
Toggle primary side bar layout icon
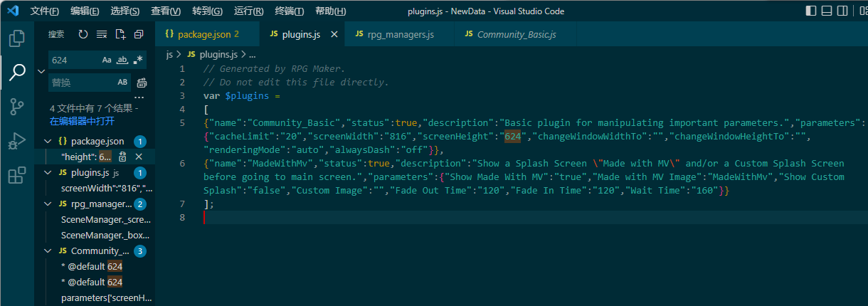[x=811, y=11]
